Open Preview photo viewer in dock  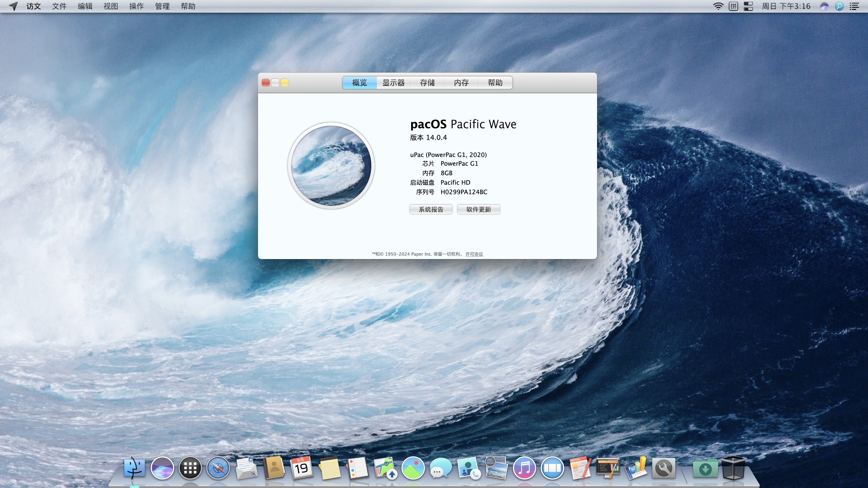(x=496, y=468)
